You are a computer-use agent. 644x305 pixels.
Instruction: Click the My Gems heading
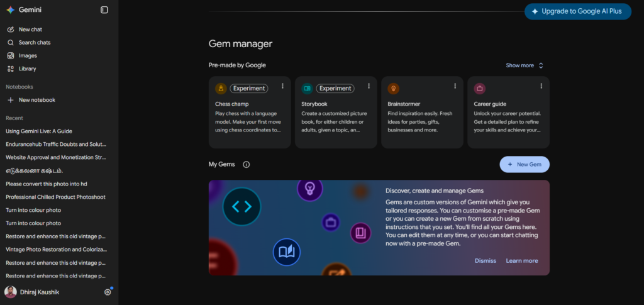coord(222,165)
